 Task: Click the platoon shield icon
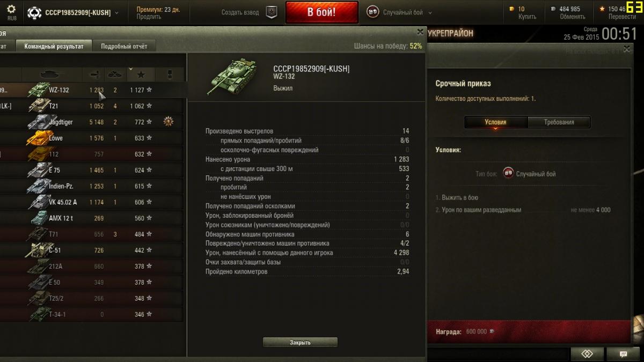tap(272, 12)
